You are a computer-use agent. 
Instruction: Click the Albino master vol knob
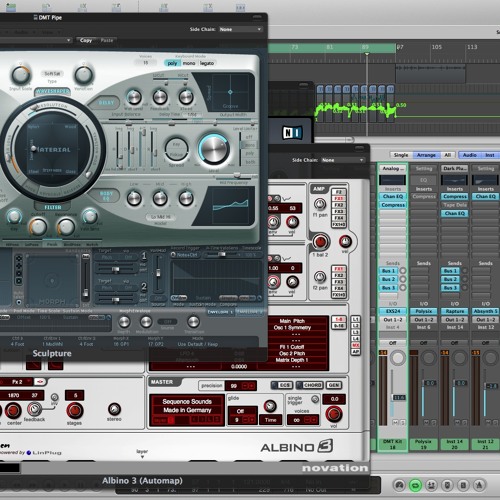point(334,414)
